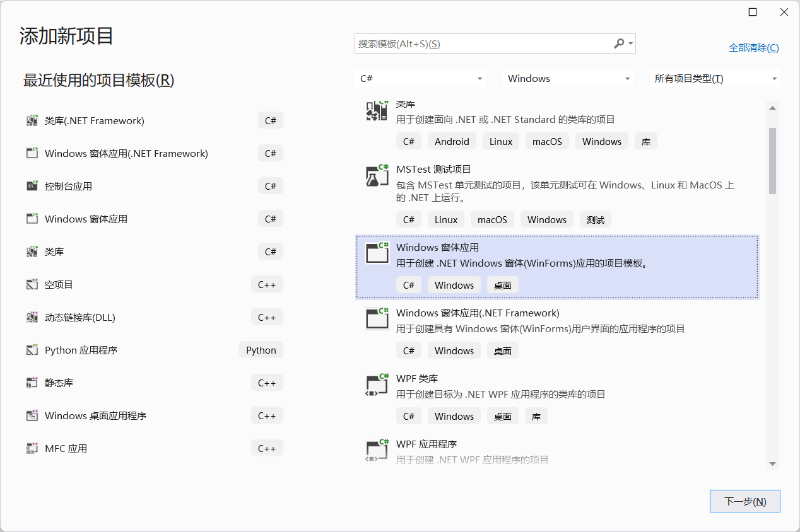
Task: Click the 空项目 C++ template icon
Action: click(32, 284)
